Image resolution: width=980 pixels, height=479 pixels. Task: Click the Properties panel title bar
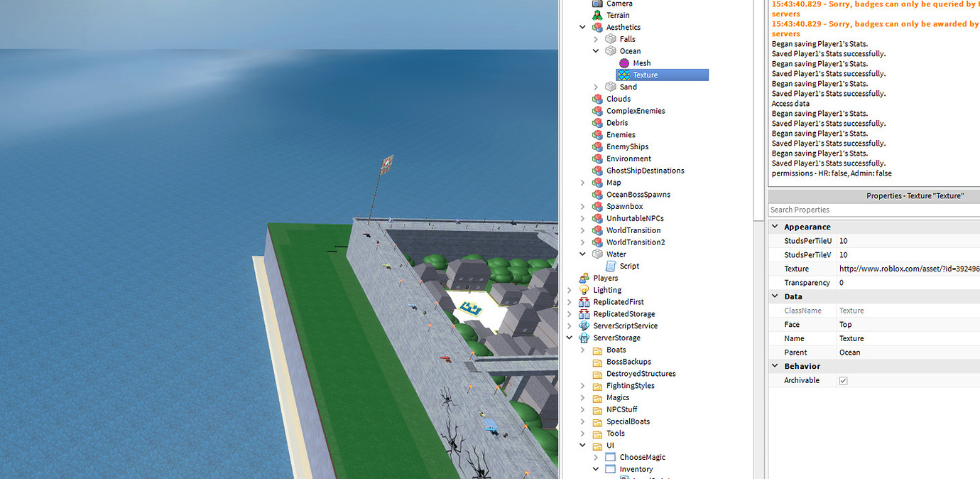(874, 195)
